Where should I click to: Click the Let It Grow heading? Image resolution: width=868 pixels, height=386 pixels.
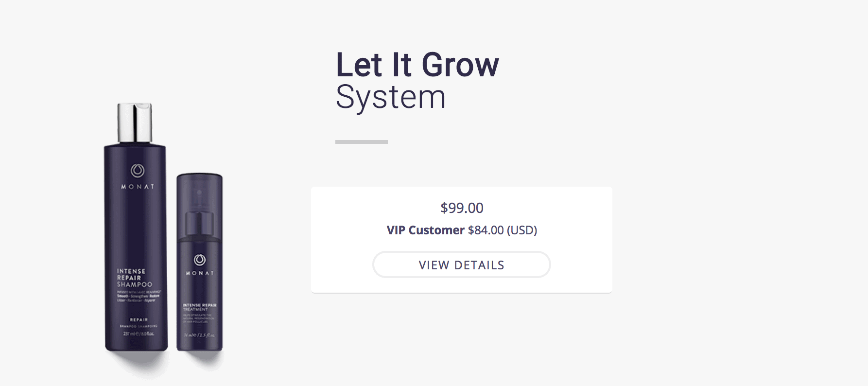point(417,65)
